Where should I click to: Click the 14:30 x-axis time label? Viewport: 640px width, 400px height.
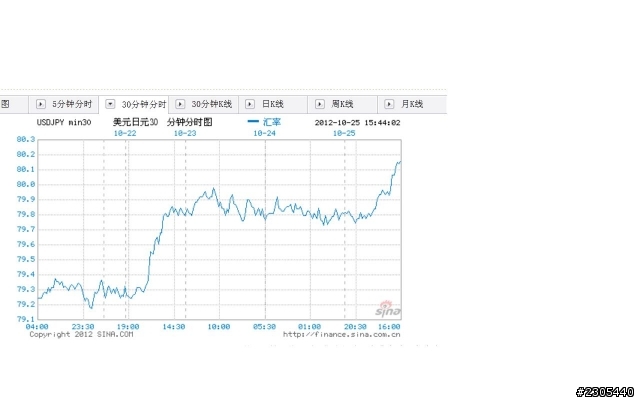click(173, 327)
